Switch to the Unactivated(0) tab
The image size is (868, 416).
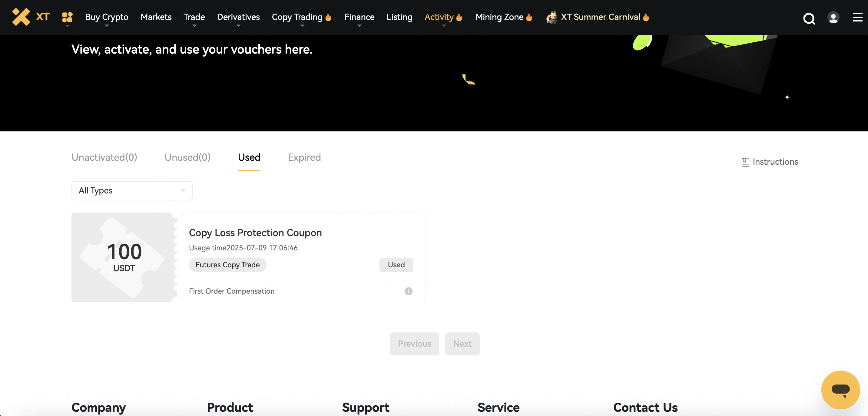click(x=104, y=157)
